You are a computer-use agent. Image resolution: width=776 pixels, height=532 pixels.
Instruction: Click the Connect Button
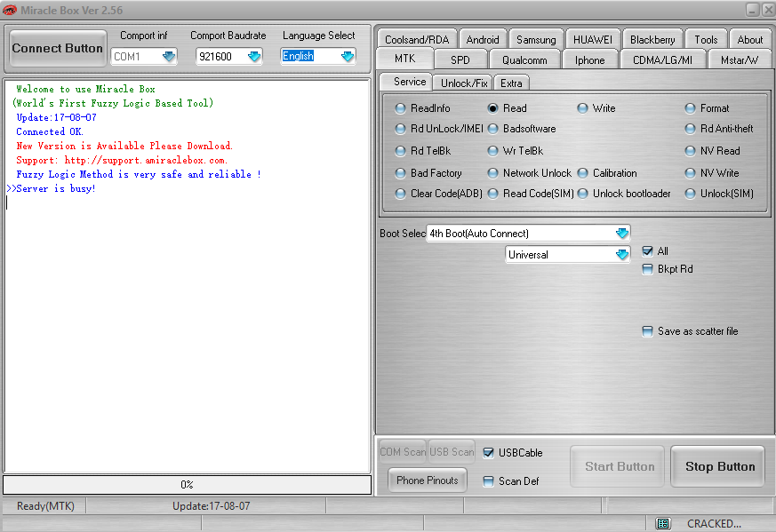pos(58,48)
